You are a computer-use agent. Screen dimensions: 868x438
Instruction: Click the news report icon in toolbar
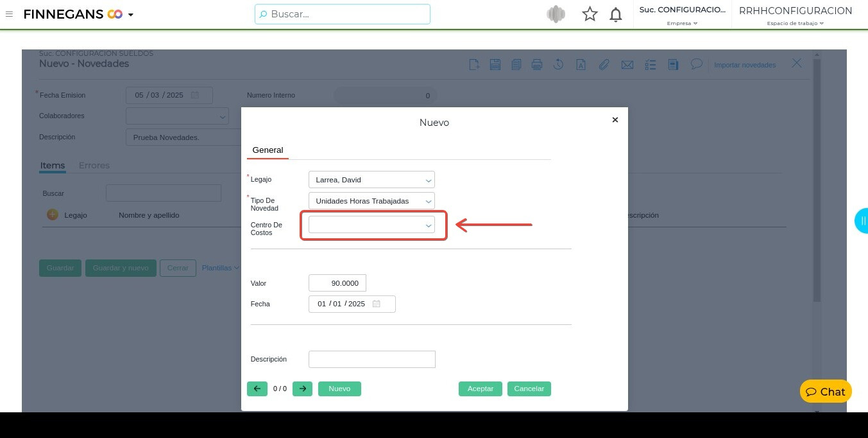point(673,64)
